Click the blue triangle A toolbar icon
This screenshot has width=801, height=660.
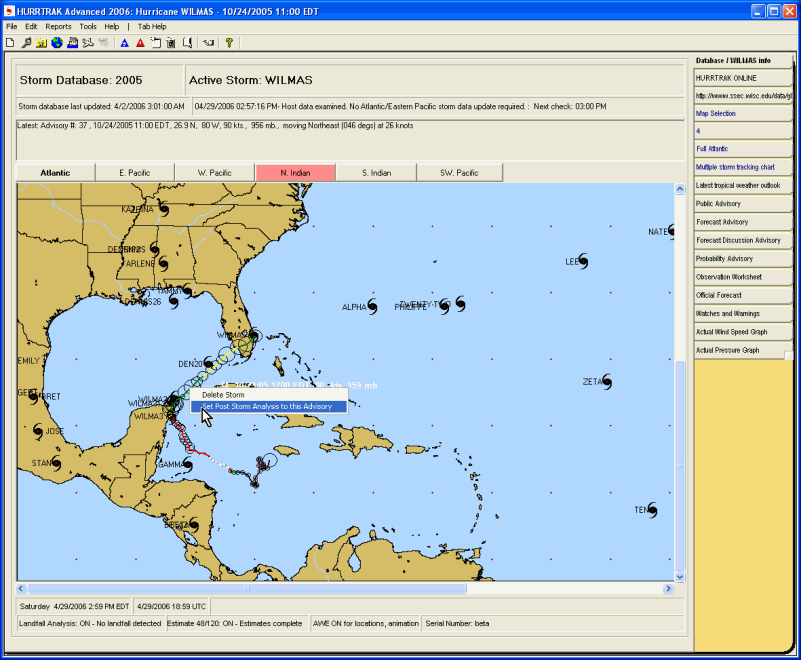click(124, 43)
